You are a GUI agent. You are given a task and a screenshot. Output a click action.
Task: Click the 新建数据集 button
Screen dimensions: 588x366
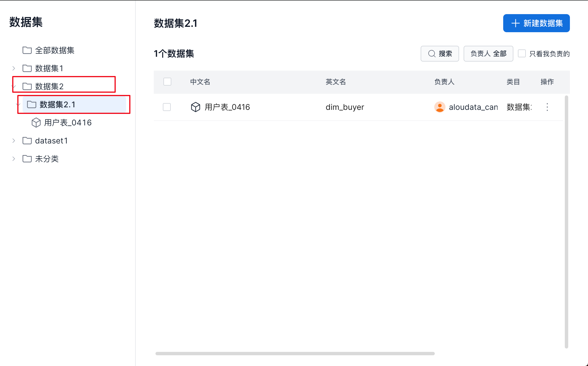pyautogui.click(x=536, y=23)
